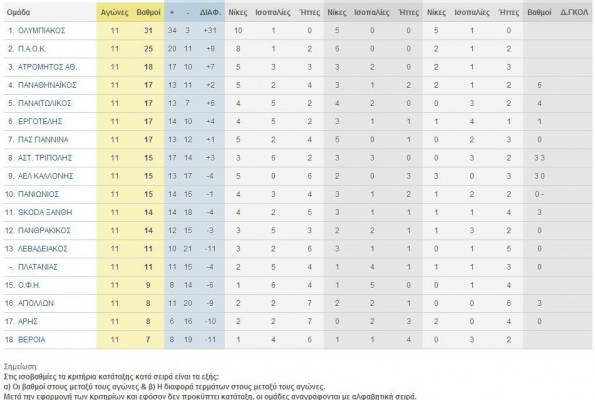Viewport: 595px width, 400px height.
Task: Open the ΟΛΥΜΠΙΑΚΟΣ team link
Action: [x=42, y=30]
